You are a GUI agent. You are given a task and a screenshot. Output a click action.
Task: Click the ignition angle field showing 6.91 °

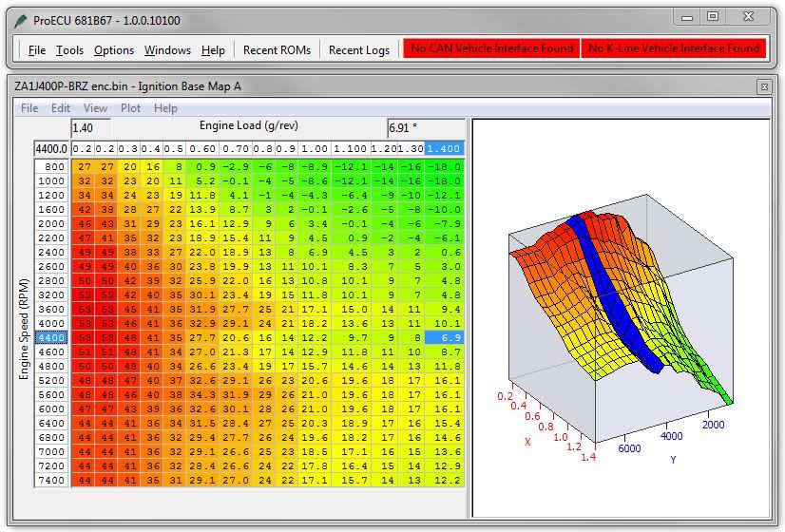pos(425,127)
